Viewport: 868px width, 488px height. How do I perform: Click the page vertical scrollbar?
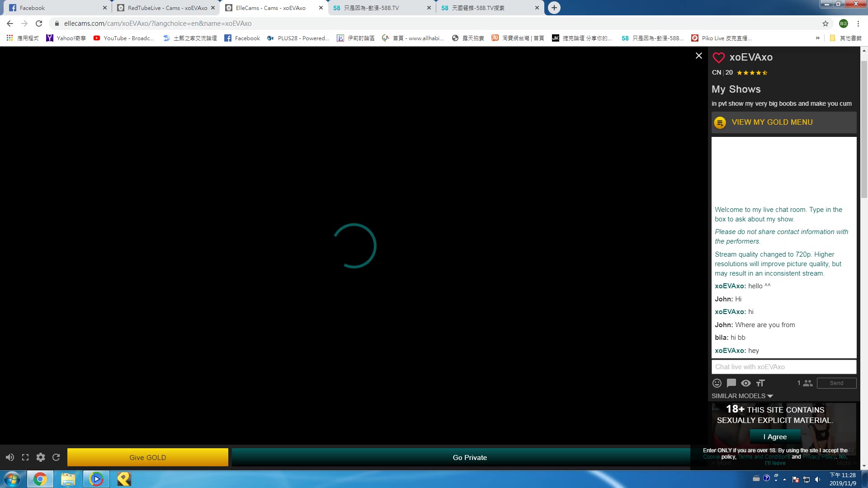click(x=864, y=129)
